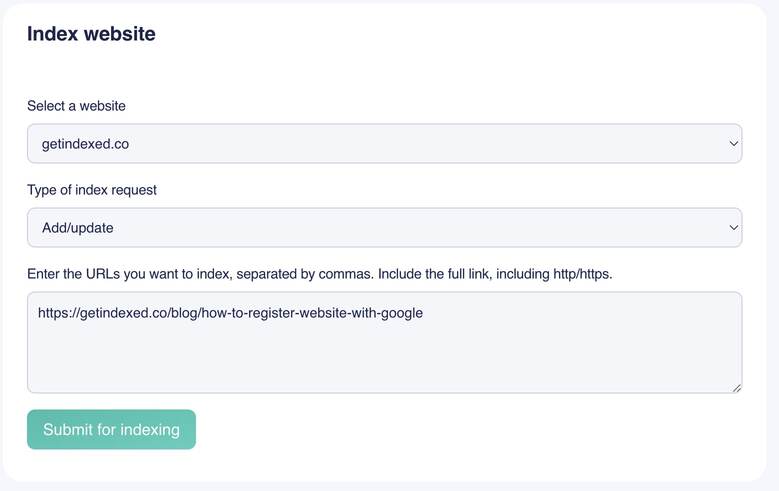Image resolution: width=779 pixels, height=491 pixels.
Task: Click the 'Enter the URLs you want to index' instruction text
Action: tap(320, 274)
